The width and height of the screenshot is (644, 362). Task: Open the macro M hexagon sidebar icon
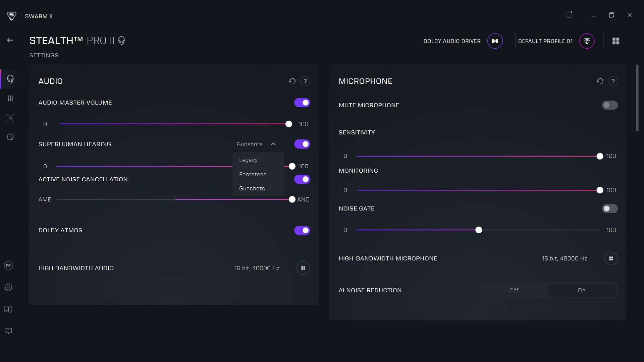pyautogui.click(x=8, y=265)
